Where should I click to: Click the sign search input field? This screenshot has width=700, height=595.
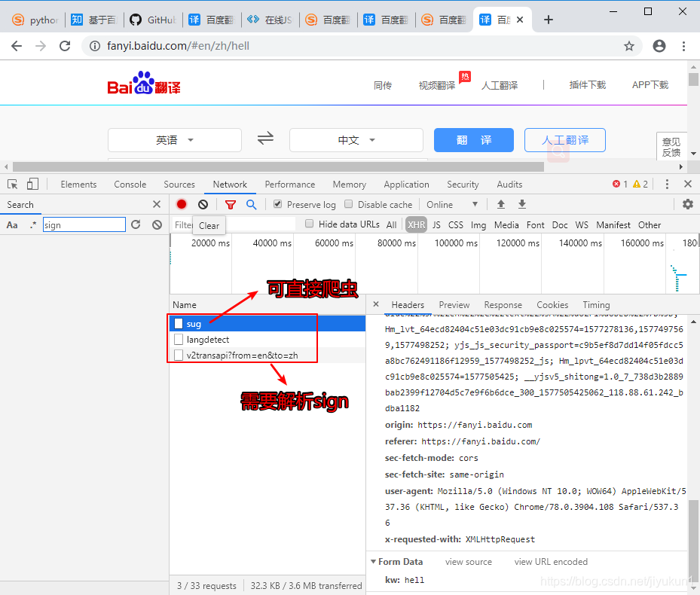83,224
